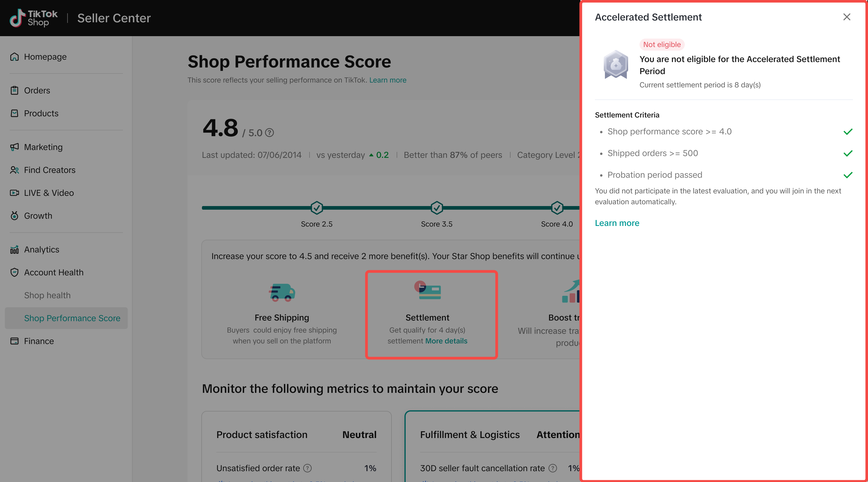This screenshot has height=482, width=868.
Task: Click the Marketing megaphone icon
Action: tap(14, 147)
